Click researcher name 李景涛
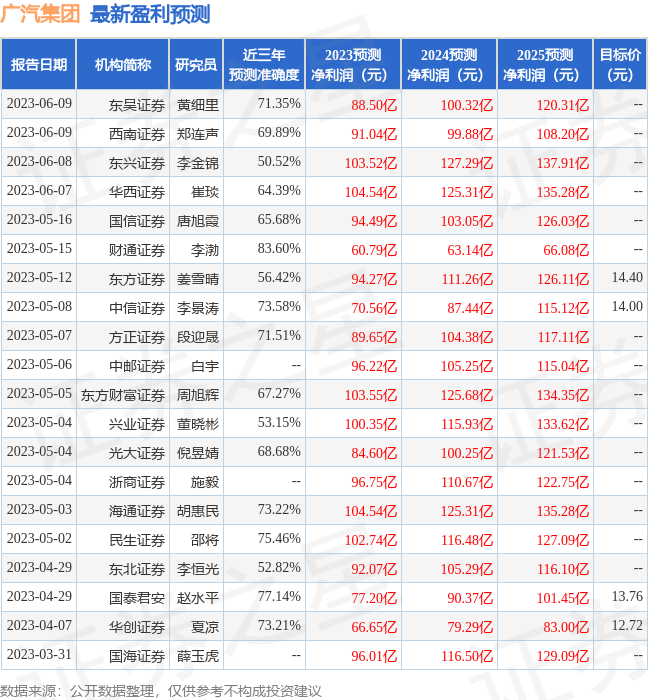648x700 pixels. coord(198,308)
